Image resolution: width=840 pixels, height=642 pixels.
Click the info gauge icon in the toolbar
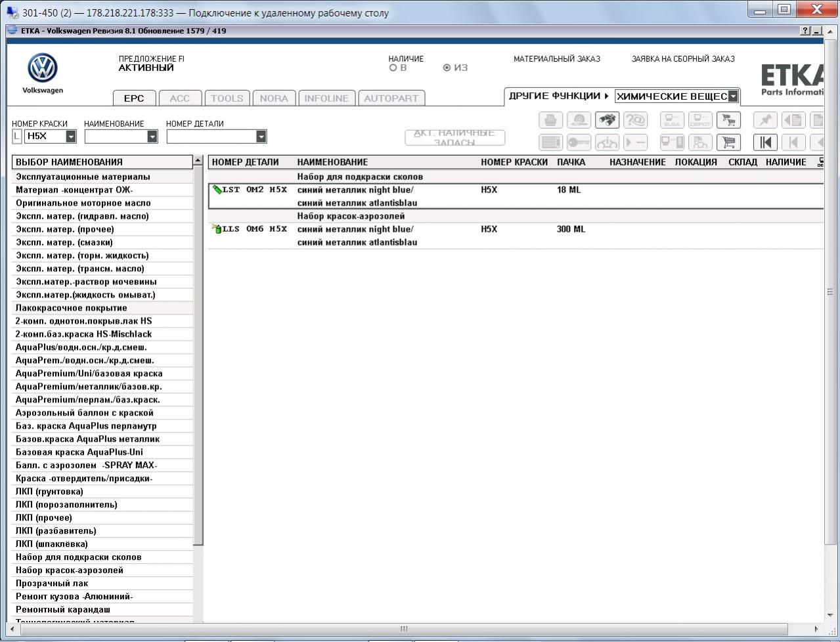coord(607,142)
